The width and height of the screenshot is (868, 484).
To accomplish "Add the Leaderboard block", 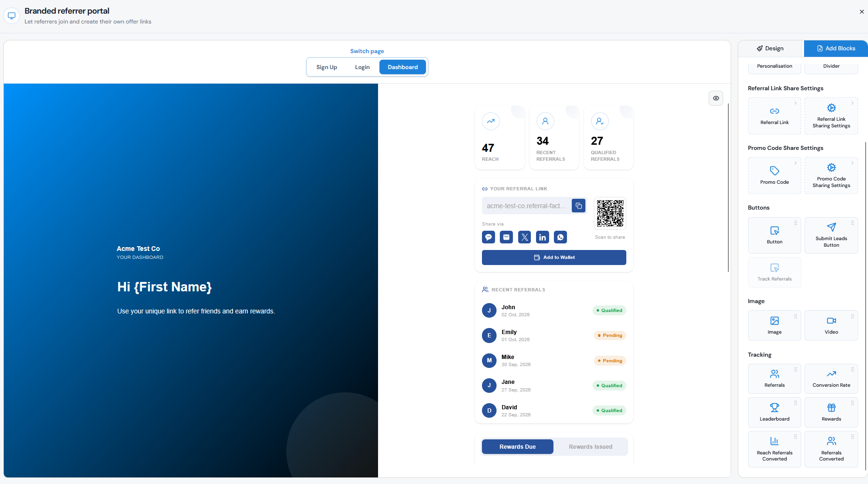I will (x=774, y=412).
